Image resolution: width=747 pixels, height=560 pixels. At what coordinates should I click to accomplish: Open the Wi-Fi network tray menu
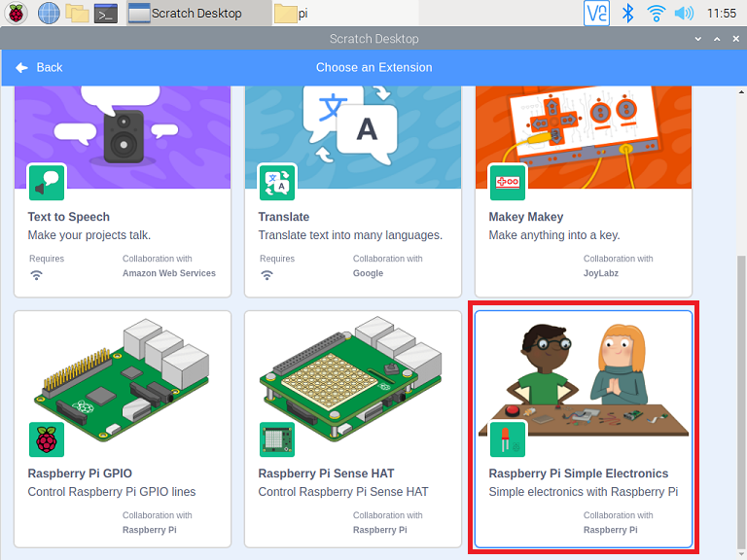pos(656,14)
